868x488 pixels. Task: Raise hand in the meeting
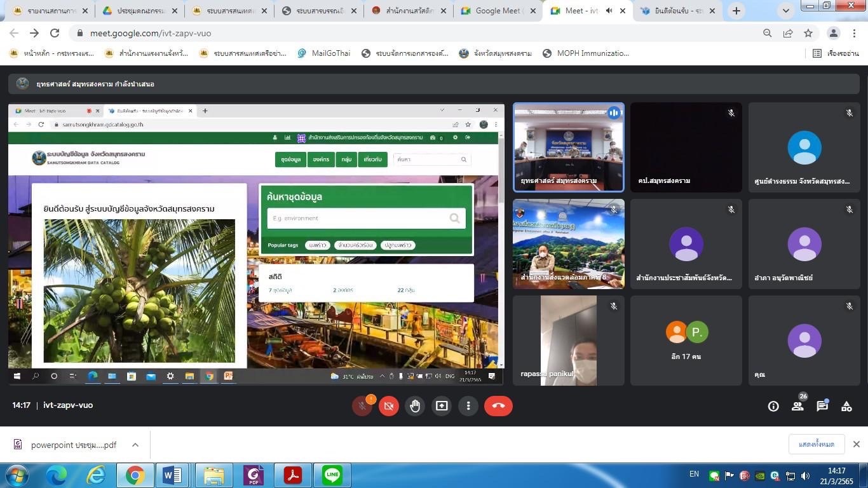coord(415,406)
